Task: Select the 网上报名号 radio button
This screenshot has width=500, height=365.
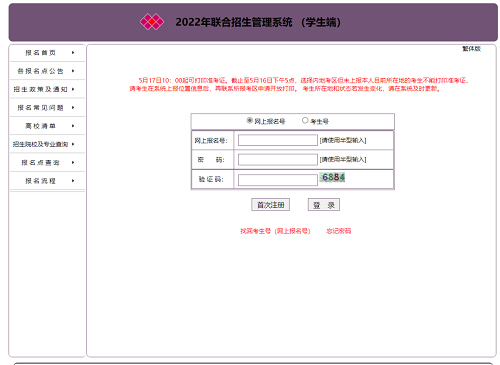Action: tap(249, 120)
